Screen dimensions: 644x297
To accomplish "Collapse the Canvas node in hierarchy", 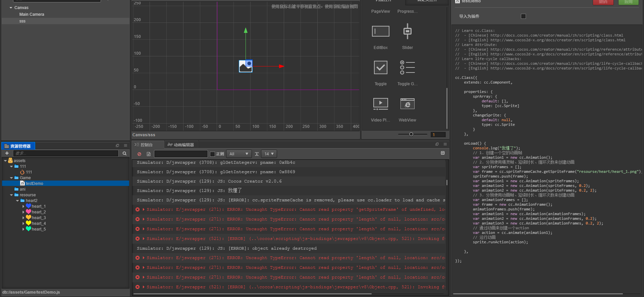I will pos(11,8).
